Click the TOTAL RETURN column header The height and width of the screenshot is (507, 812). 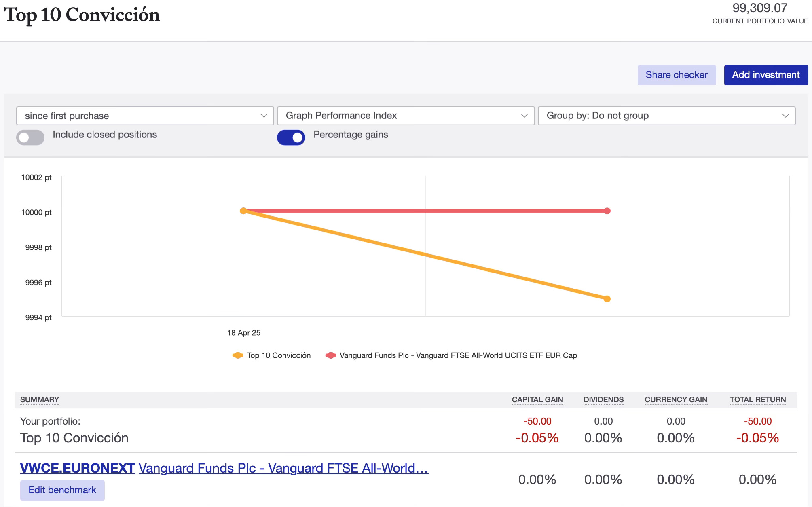(757, 400)
